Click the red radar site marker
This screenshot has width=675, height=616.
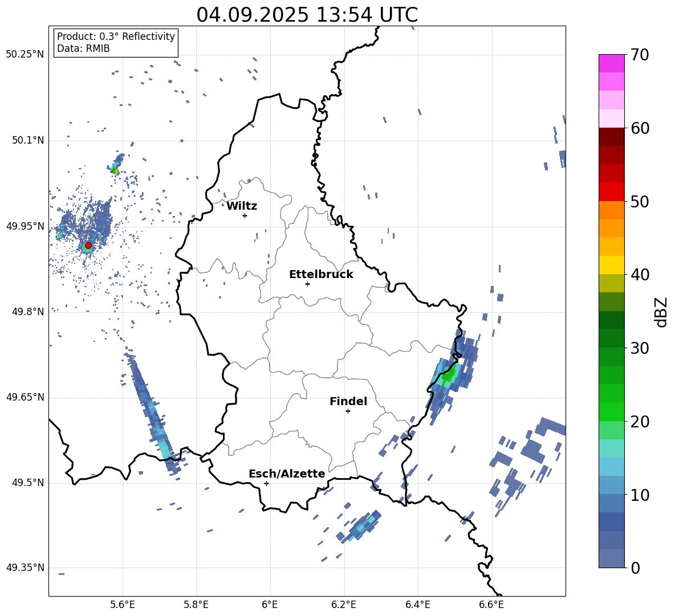click(88, 246)
